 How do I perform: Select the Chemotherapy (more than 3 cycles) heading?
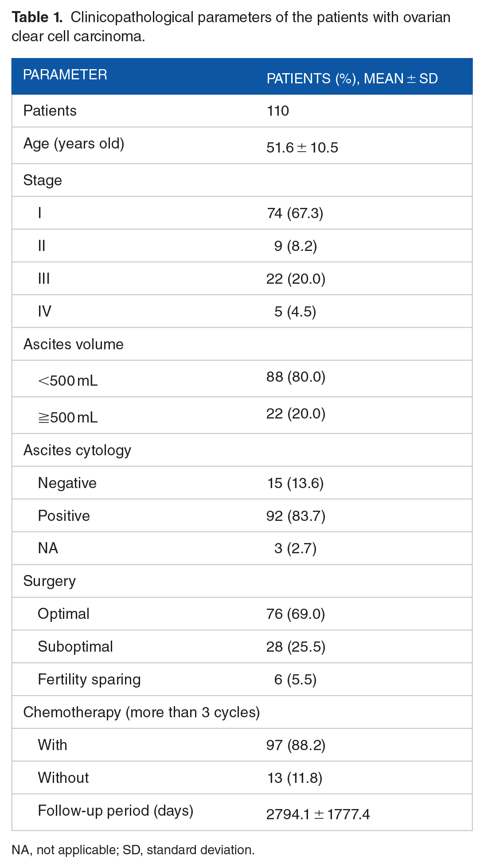point(141,712)
